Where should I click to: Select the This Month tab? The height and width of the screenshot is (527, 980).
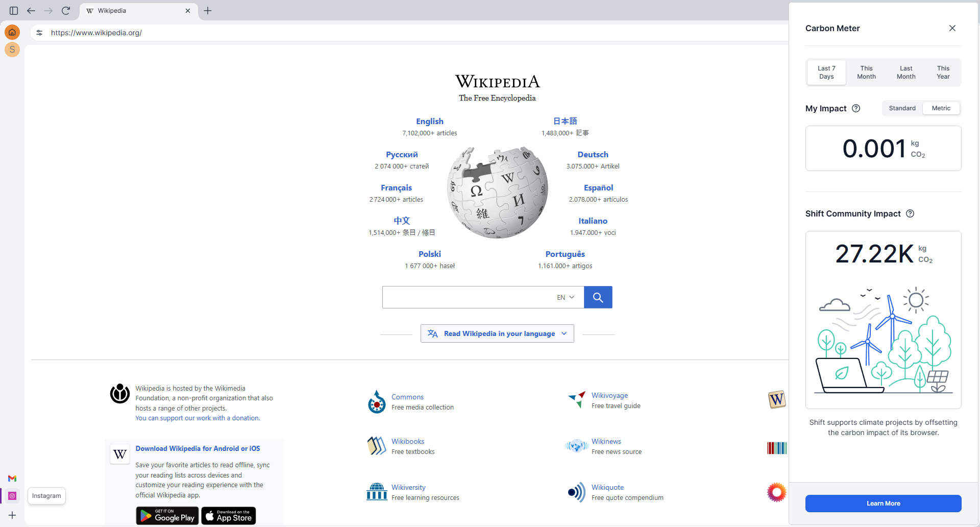pyautogui.click(x=866, y=73)
